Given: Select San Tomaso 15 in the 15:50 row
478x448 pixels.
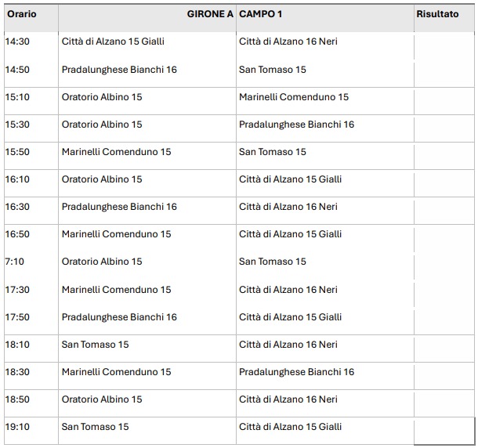Looking at the screenshot, I should (273, 152).
